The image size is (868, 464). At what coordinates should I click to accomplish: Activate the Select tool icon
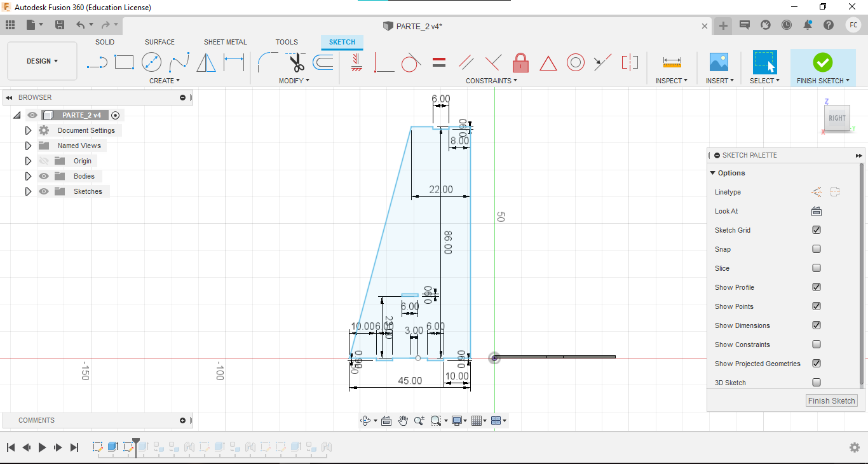pyautogui.click(x=764, y=62)
